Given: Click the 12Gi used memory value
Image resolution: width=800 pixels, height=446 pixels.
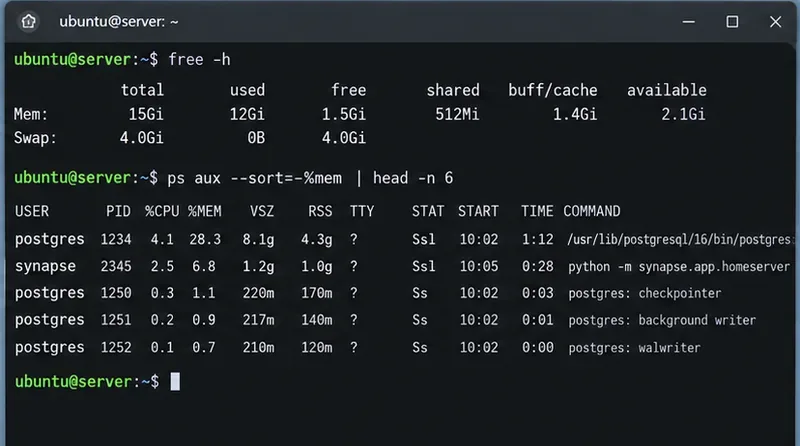Looking at the screenshot, I should click(x=247, y=114).
